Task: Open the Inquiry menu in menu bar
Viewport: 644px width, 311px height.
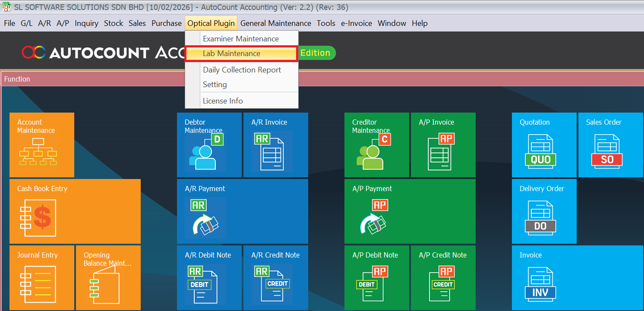Action: (86, 23)
